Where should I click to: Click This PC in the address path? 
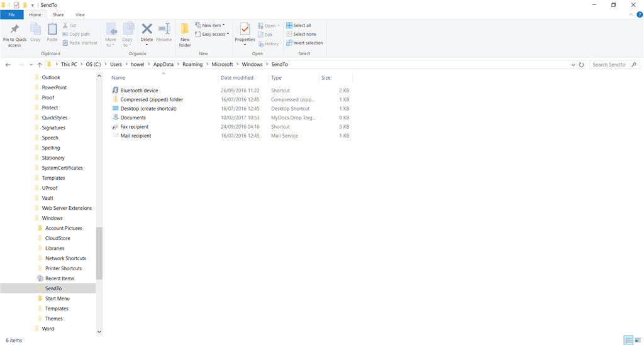pyautogui.click(x=69, y=64)
